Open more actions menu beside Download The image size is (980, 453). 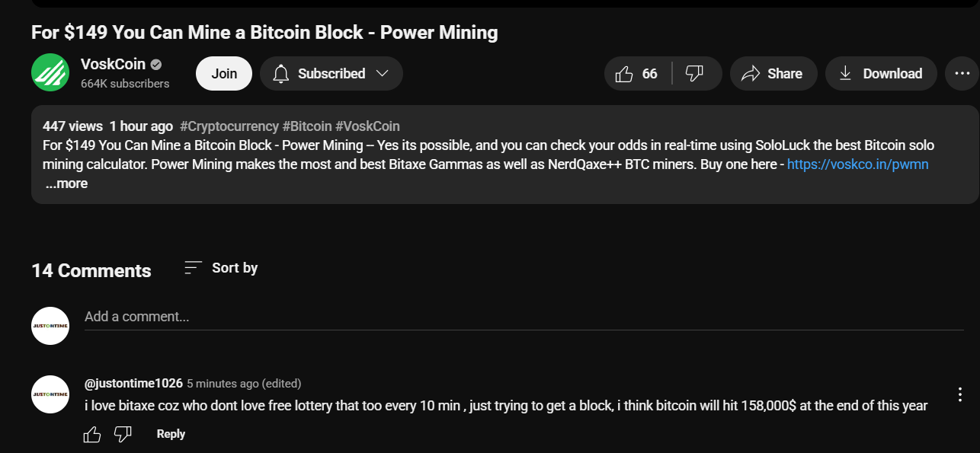(x=960, y=74)
